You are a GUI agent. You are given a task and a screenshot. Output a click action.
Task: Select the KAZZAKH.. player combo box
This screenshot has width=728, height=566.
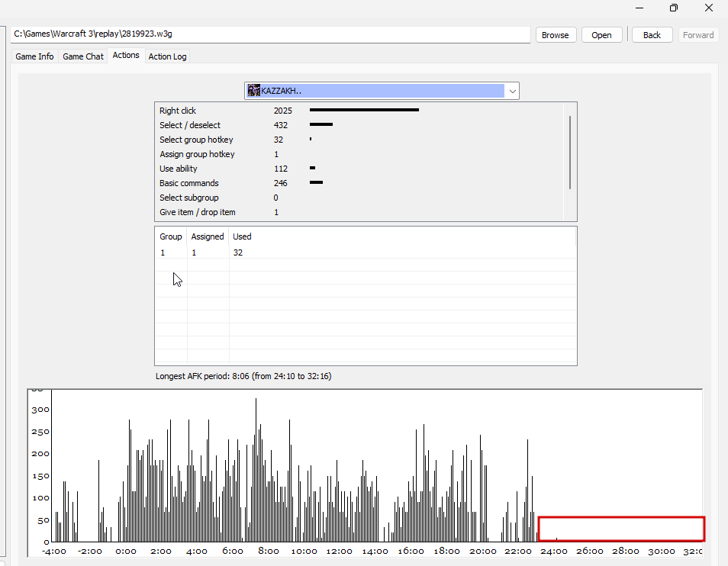382,91
